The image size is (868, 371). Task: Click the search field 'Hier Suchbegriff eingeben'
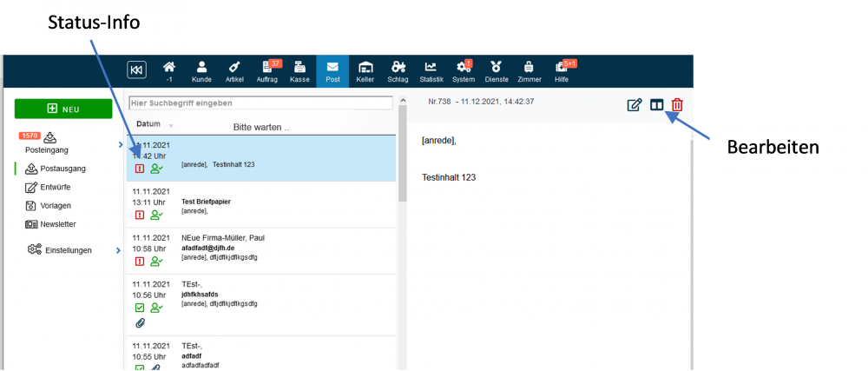point(260,103)
